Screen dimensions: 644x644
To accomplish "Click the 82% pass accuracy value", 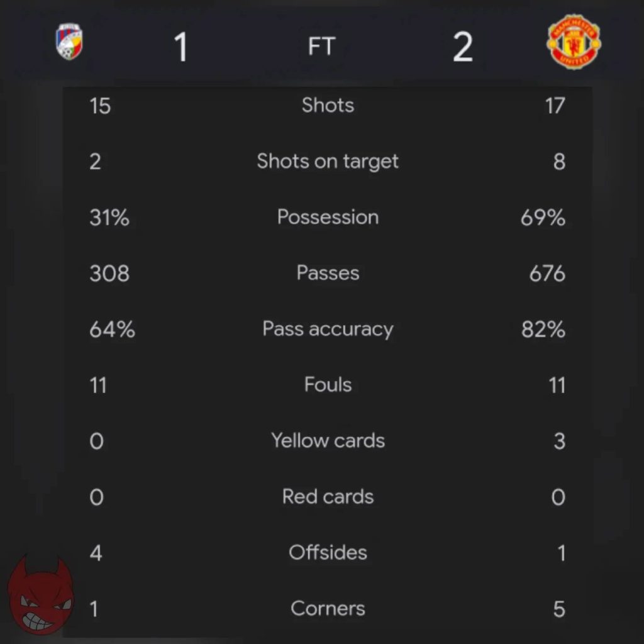I will click(x=543, y=330).
